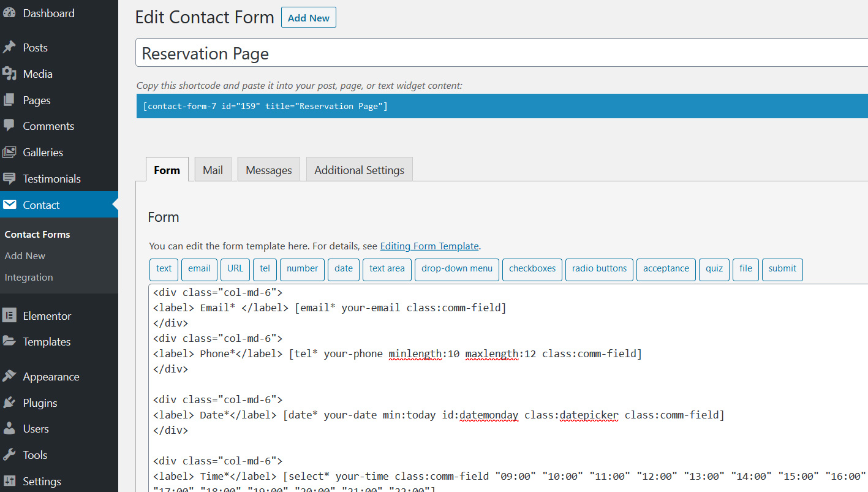Open Media via its sidebar icon
Screen dimensions: 868x492
pos(9,74)
